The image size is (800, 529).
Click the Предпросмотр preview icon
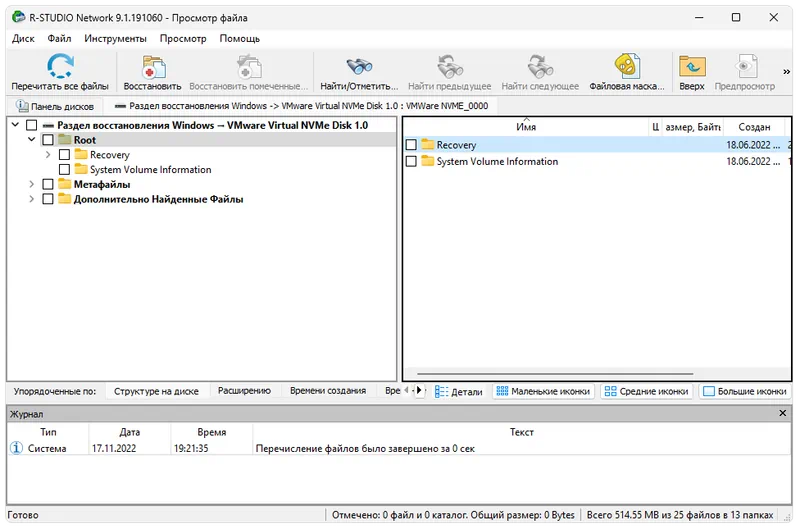745,66
